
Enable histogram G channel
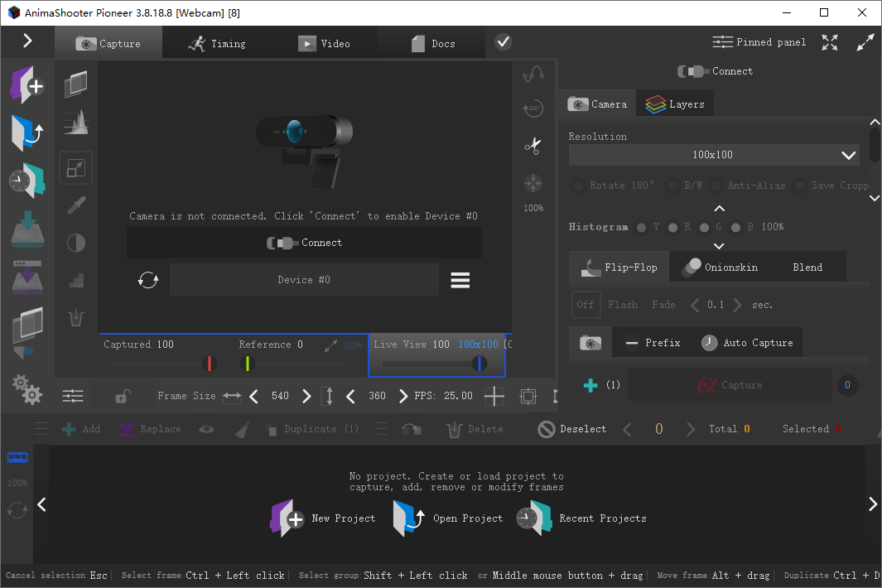(704, 227)
